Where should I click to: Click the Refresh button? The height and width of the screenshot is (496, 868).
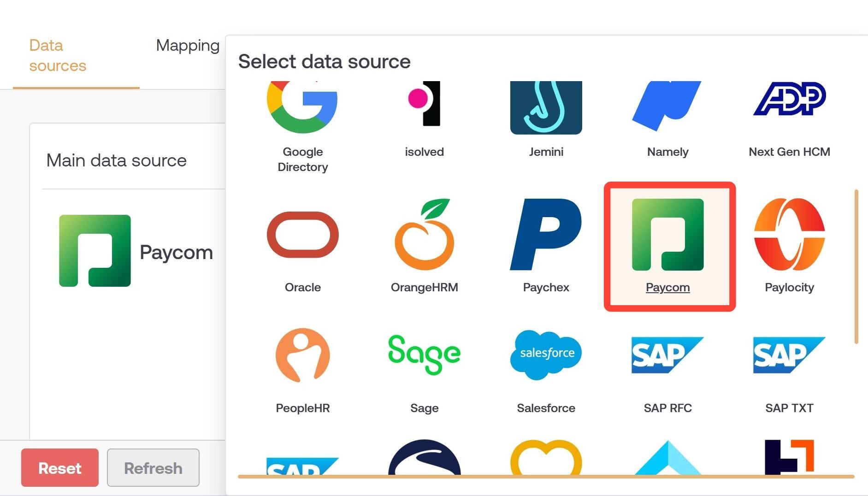click(x=153, y=467)
